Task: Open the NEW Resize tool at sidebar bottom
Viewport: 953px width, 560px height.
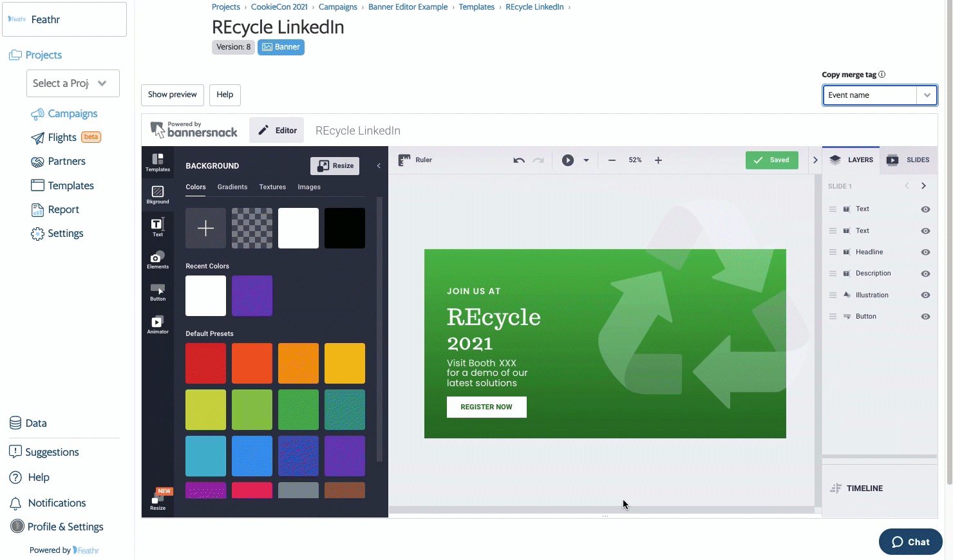Action: tap(158, 500)
